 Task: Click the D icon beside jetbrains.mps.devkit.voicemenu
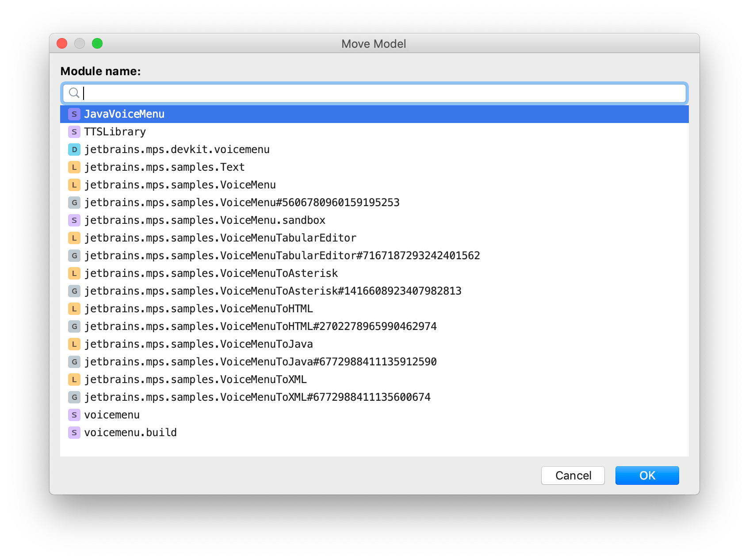point(74,149)
